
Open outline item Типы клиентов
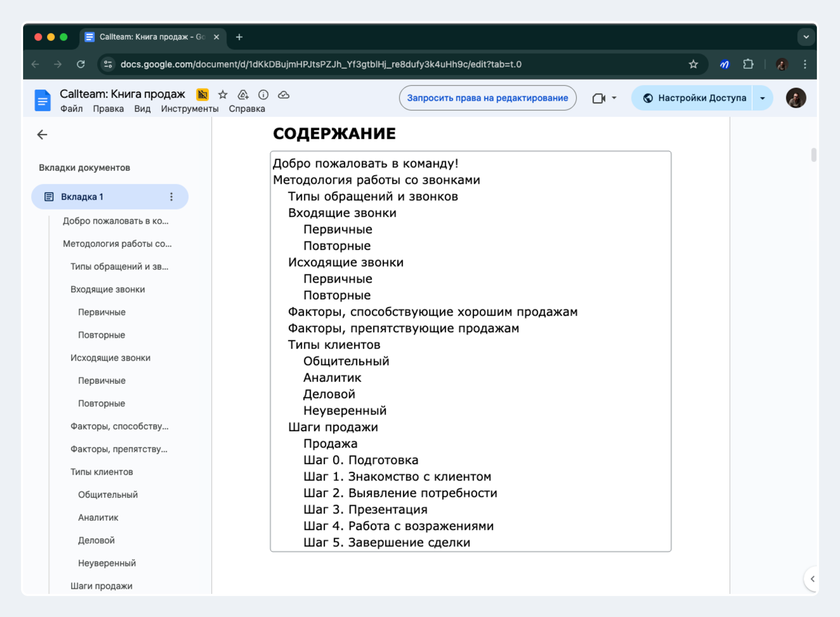click(x=101, y=472)
